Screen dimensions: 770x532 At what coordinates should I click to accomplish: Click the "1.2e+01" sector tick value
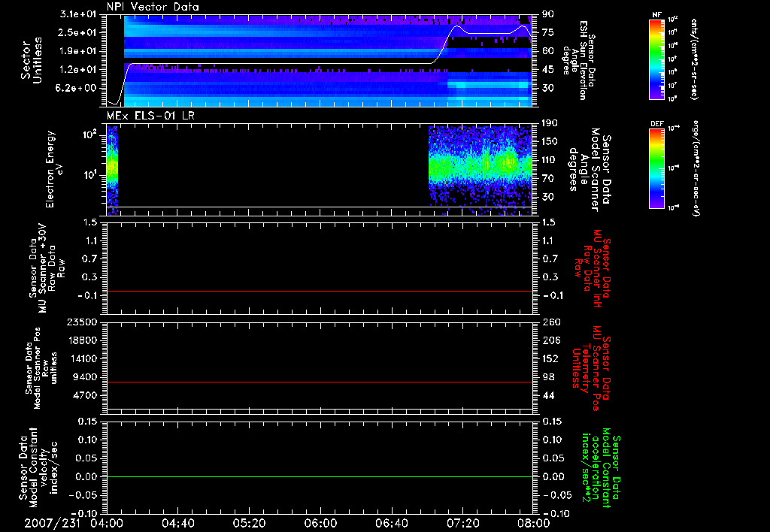pyautogui.click(x=78, y=70)
